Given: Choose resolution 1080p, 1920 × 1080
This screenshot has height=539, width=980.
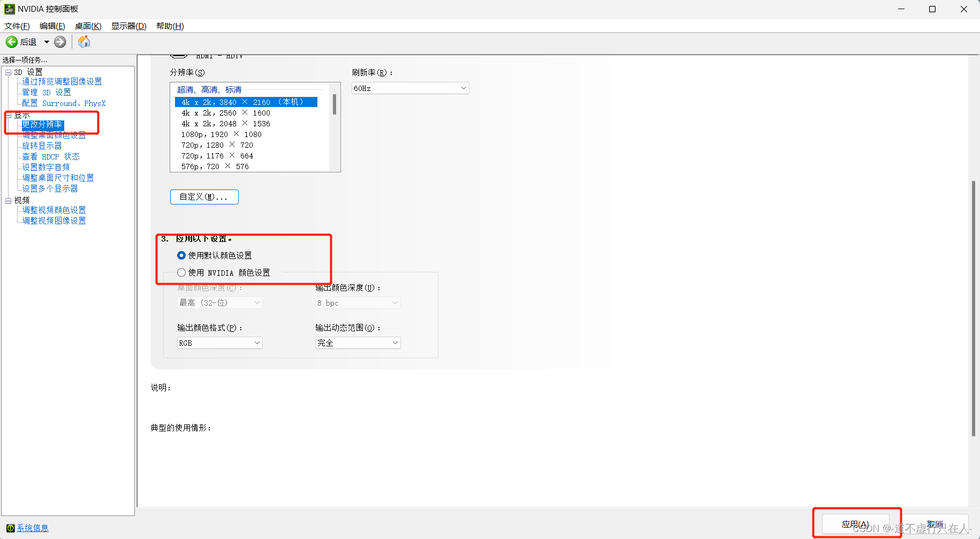Looking at the screenshot, I should click(x=222, y=134).
